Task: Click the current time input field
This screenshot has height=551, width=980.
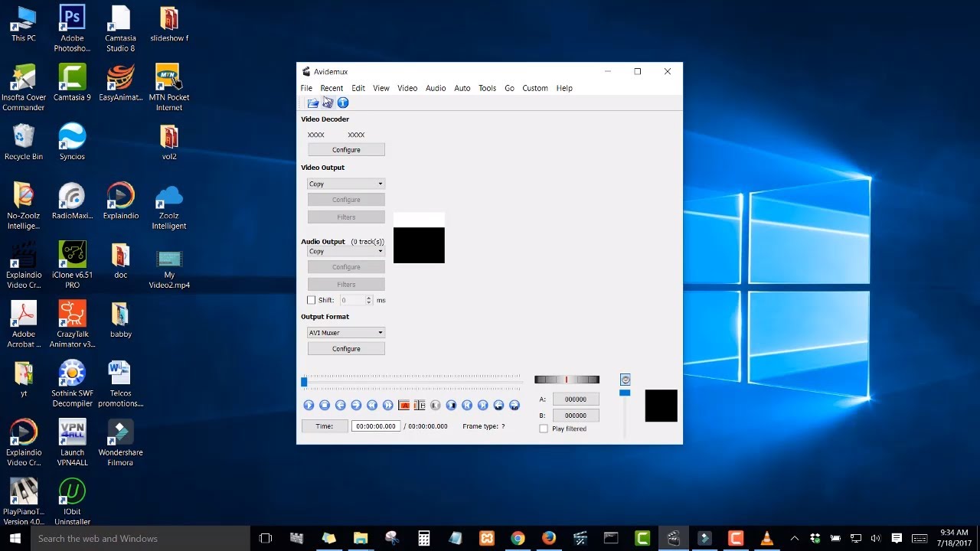Action: click(376, 426)
